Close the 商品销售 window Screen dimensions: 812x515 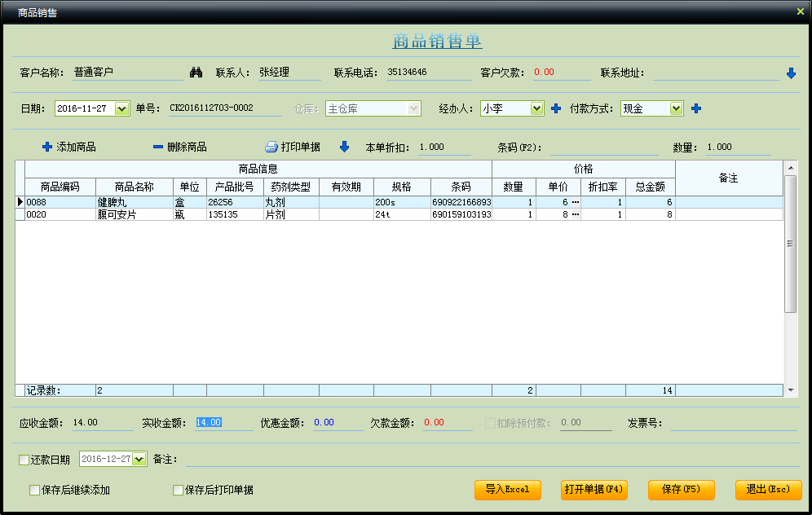(x=800, y=11)
